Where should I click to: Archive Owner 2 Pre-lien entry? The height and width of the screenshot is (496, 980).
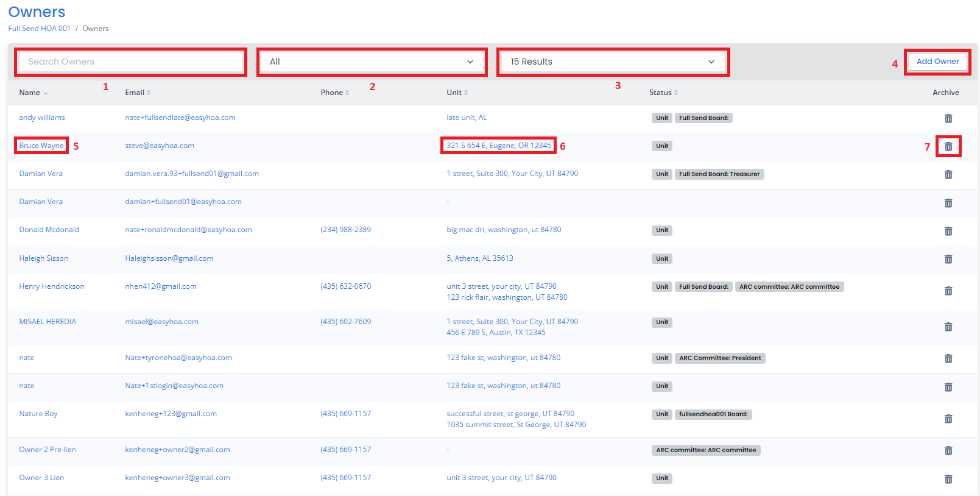948,450
